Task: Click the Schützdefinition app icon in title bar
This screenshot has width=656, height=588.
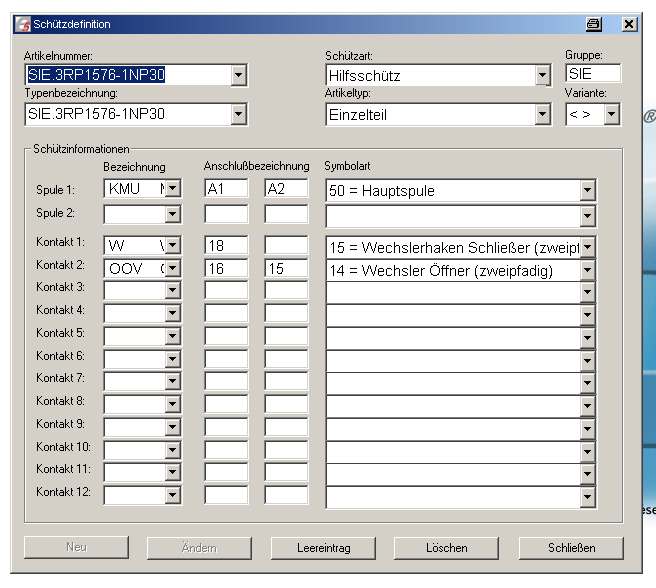Action: [x=23, y=24]
